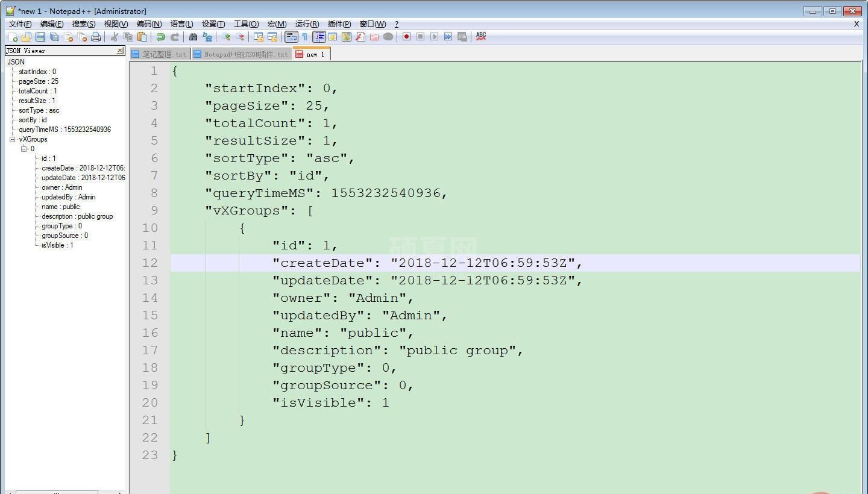Click the macro playback icon
The height and width of the screenshot is (494, 868).
[435, 37]
